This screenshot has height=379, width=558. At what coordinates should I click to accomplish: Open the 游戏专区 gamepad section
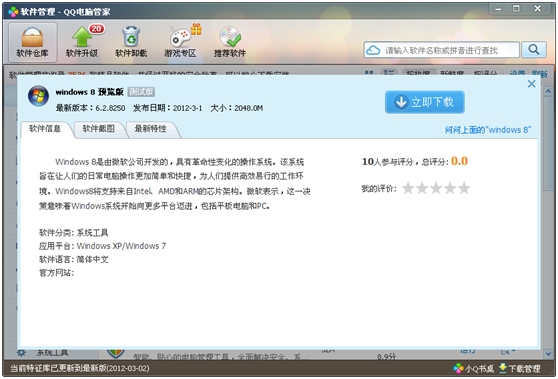click(180, 42)
